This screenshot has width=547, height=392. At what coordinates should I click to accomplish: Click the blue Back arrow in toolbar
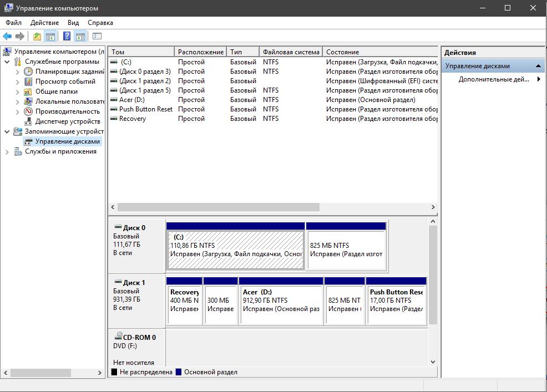7,37
